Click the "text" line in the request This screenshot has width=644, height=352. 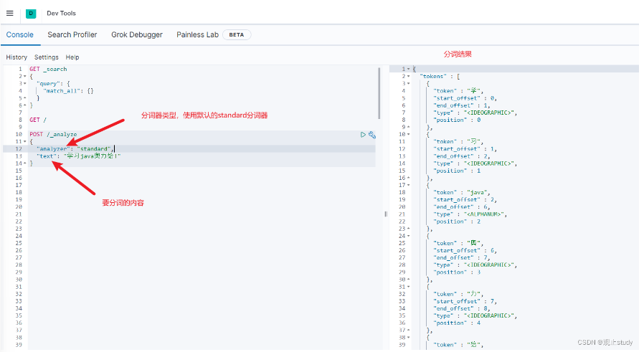coord(78,156)
